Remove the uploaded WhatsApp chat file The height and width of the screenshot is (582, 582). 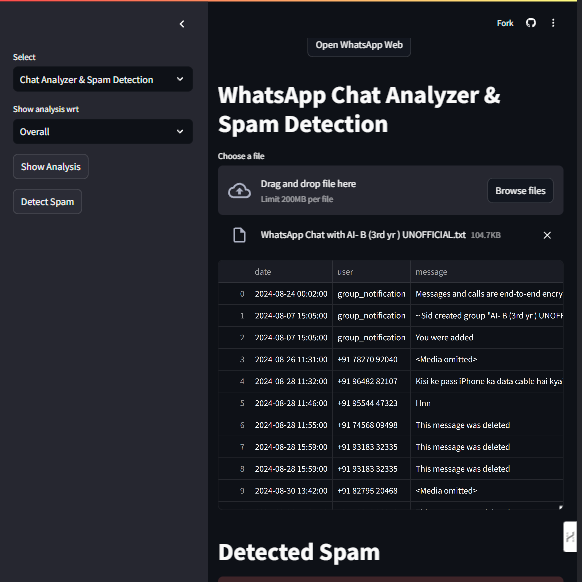tap(547, 235)
